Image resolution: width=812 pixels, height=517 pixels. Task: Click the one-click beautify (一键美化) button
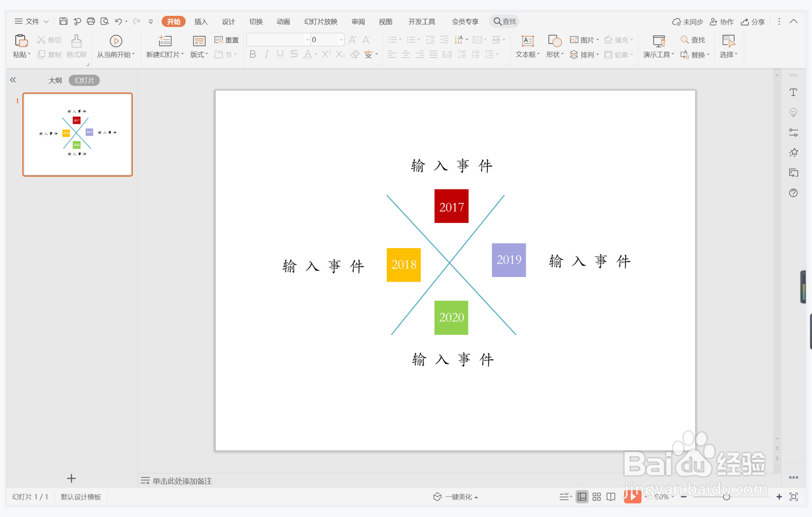point(456,497)
